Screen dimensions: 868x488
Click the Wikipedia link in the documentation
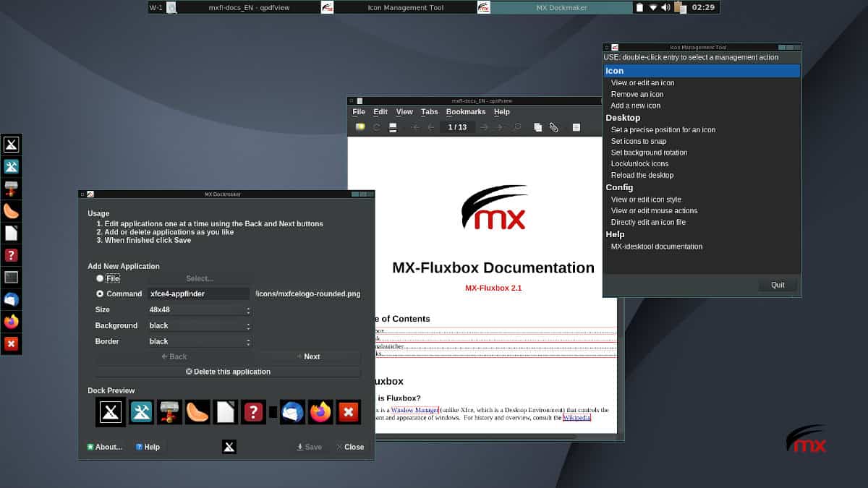pyautogui.click(x=576, y=417)
